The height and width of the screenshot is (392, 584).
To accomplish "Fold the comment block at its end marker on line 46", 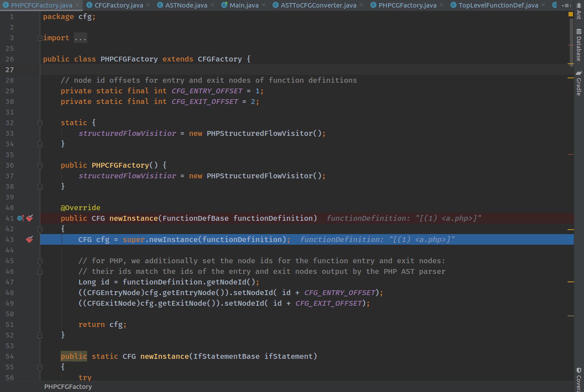I will (40, 272).
